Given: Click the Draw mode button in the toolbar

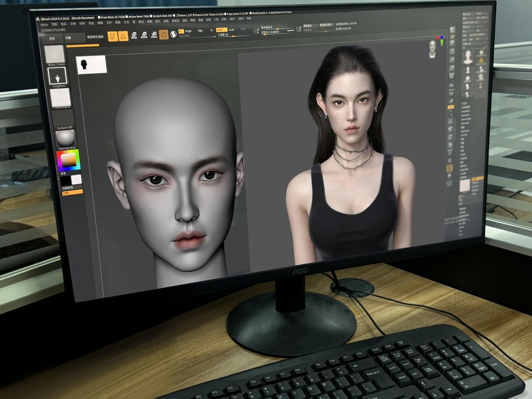Looking at the screenshot, I should pos(124,36).
